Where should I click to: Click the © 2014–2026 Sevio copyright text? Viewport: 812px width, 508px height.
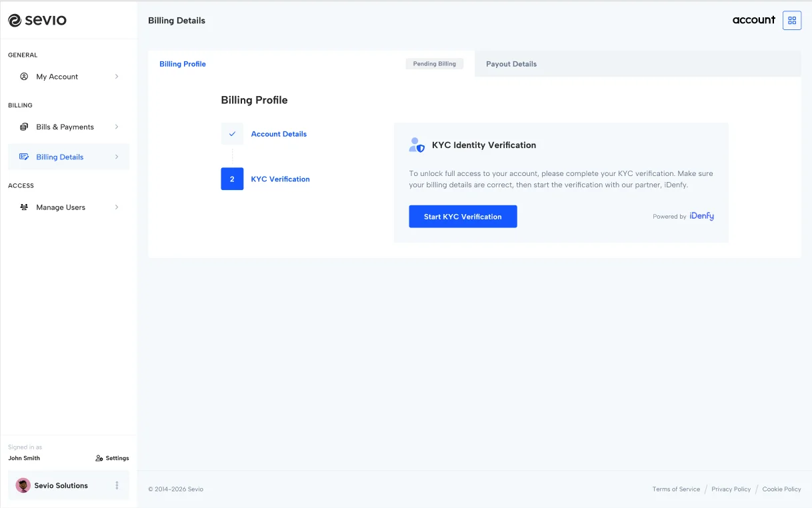click(176, 489)
